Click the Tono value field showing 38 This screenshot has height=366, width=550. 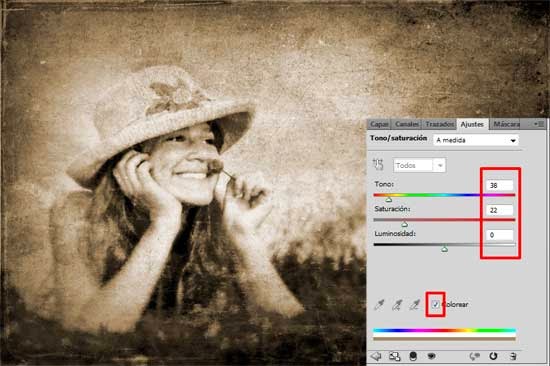click(x=499, y=185)
